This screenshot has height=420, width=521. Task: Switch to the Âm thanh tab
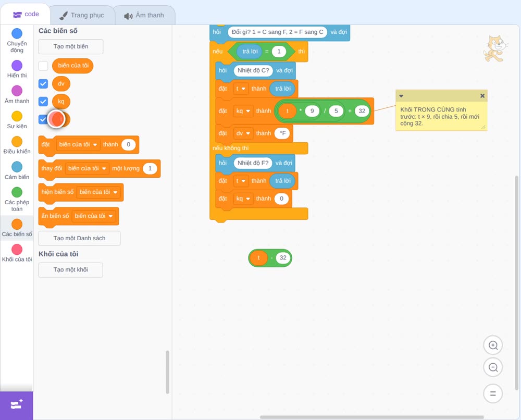click(x=144, y=15)
